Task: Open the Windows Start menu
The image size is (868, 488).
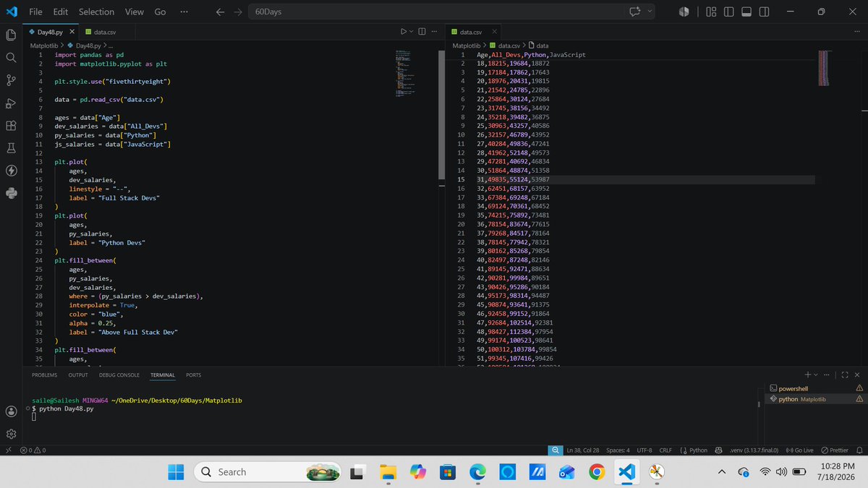Action: tap(176, 472)
